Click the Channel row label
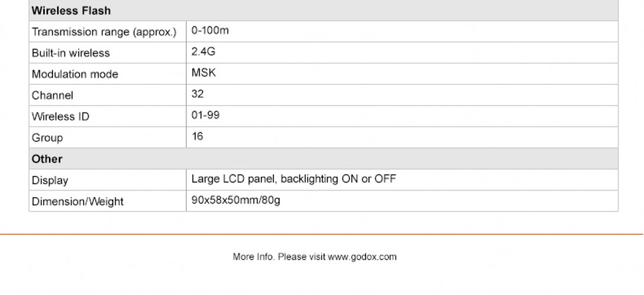The height and width of the screenshot is (295, 644). point(53,96)
